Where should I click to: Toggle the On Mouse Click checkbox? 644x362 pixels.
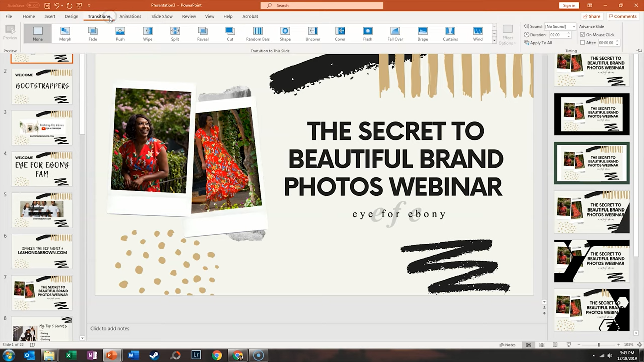click(583, 34)
